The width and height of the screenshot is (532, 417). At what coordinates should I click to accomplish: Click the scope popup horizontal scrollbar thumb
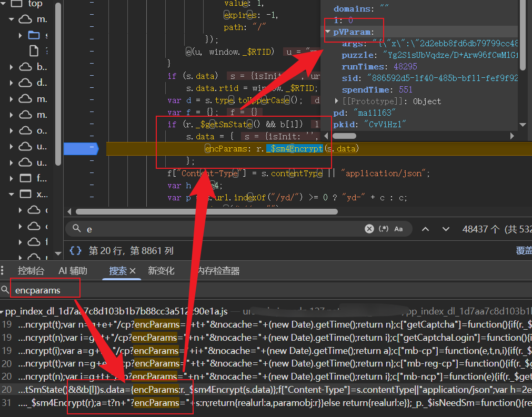344,136
